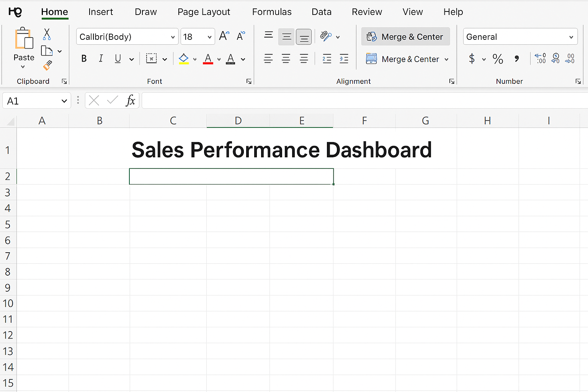This screenshot has width=588, height=392.
Task: Open the borders dropdown arrow
Action: 165,59
